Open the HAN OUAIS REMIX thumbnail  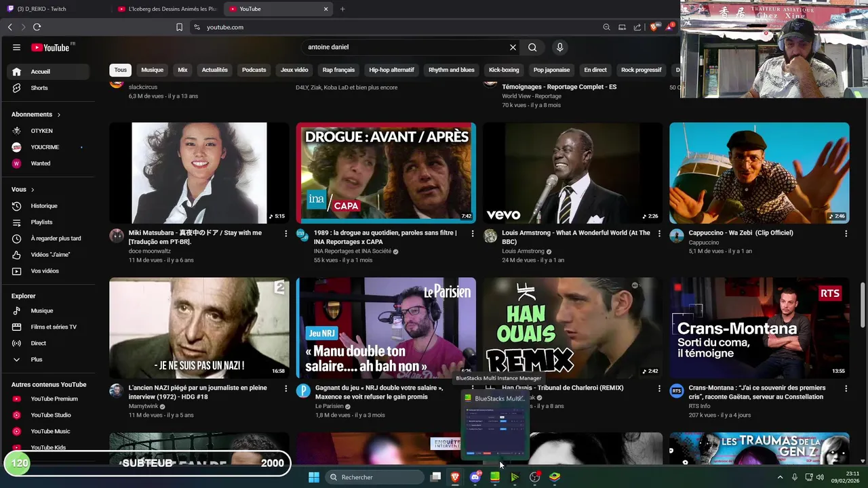point(572,328)
